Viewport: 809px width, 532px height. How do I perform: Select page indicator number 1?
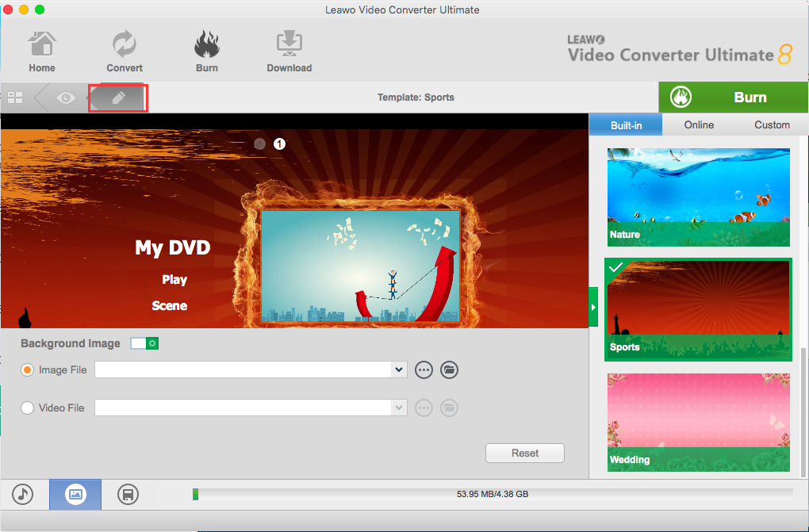point(279,144)
